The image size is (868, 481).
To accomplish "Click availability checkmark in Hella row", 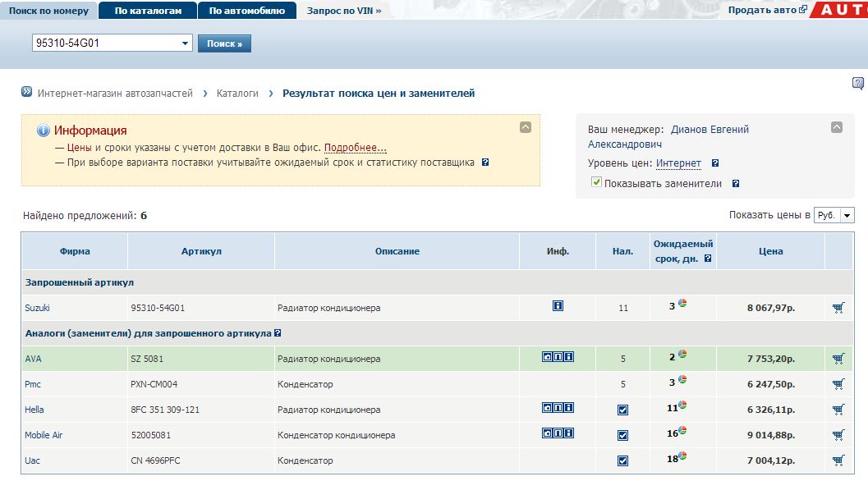I will click(x=622, y=410).
